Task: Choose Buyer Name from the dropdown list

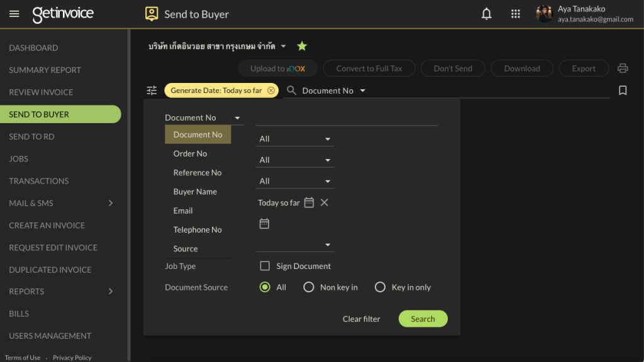Action: 195,192
